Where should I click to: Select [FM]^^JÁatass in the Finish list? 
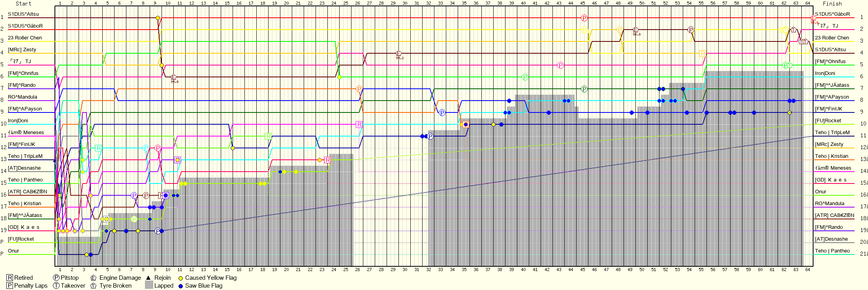coord(832,85)
